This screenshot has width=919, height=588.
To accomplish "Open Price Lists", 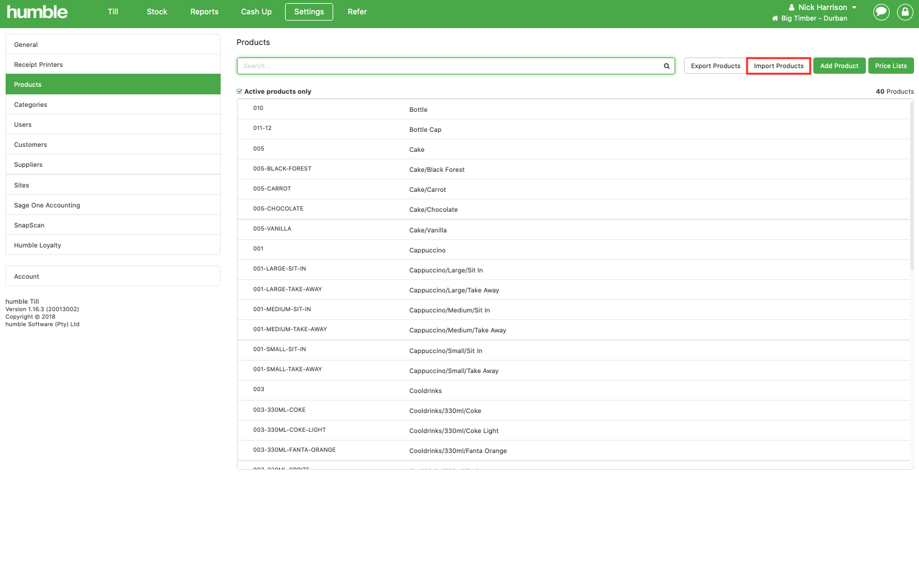I will [891, 66].
